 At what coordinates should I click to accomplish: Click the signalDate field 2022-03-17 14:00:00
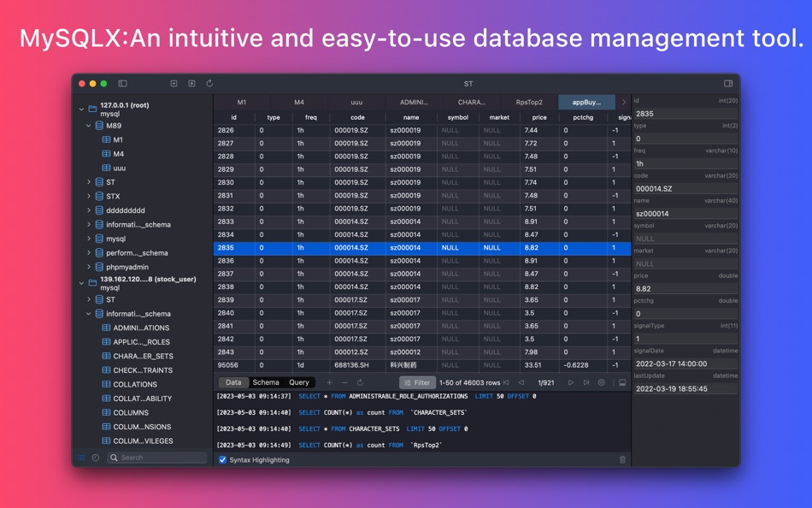[x=686, y=363]
